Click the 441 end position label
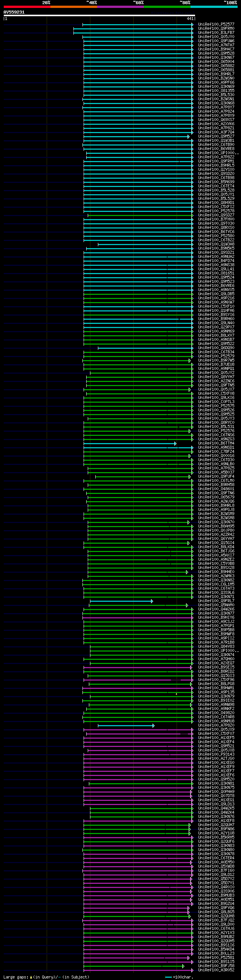Image resolution: width=241 pixels, height=980 pixels. click(x=190, y=18)
